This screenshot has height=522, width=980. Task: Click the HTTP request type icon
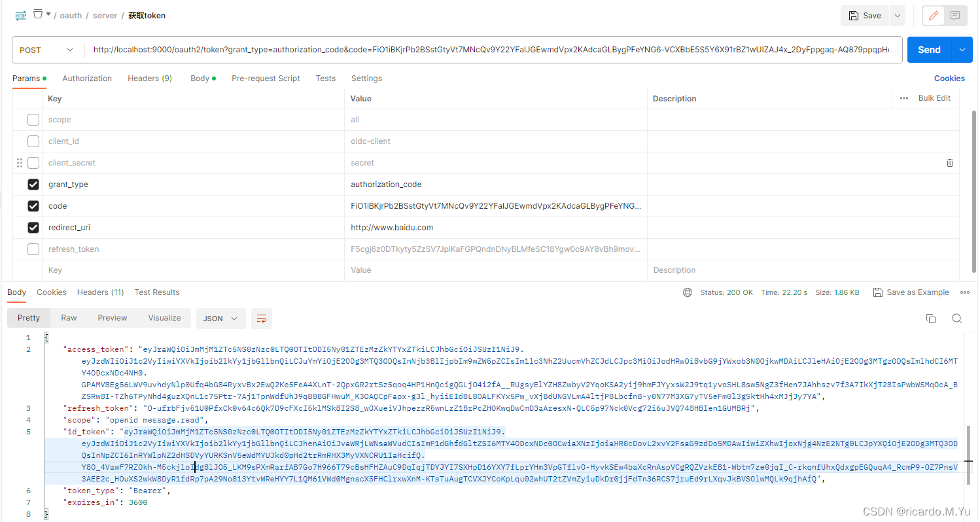coord(21,15)
